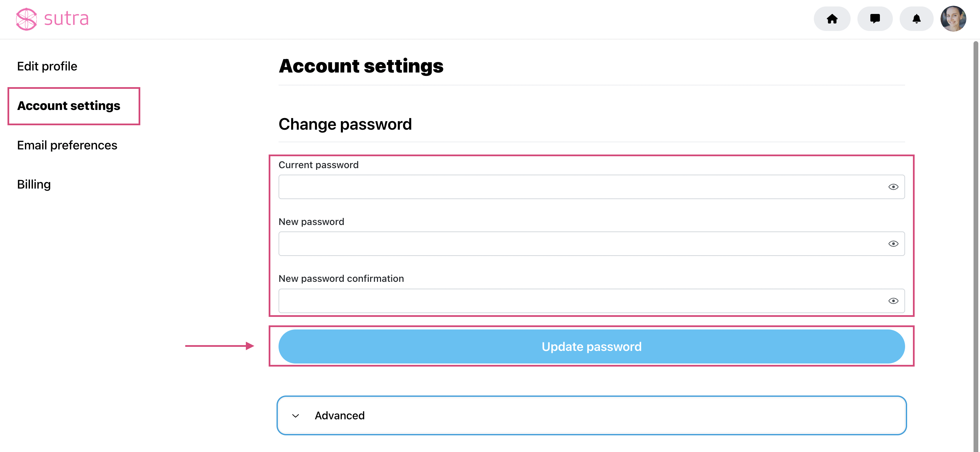Open the messages chat bubble icon
980x452 pixels.
[x=875, y=19]
